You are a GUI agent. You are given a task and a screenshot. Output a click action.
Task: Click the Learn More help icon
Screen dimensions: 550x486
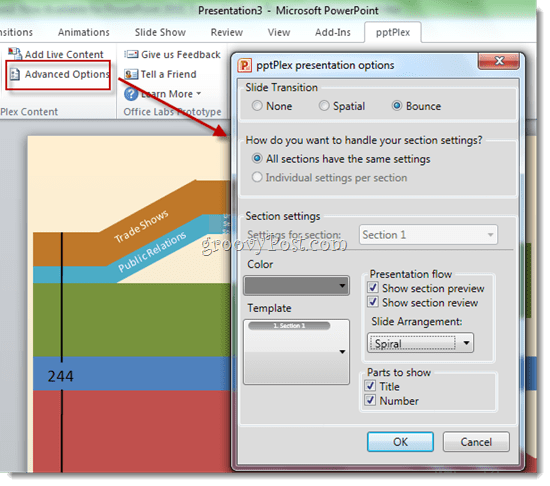point(131,94)
